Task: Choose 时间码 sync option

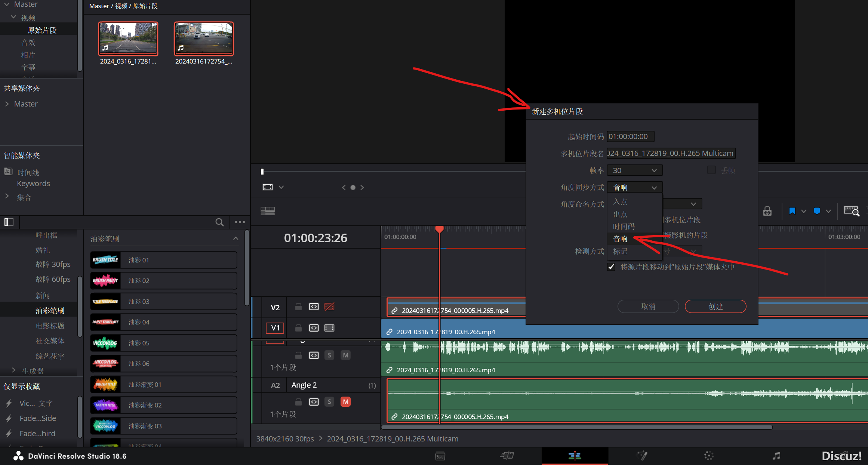Action: (x=634, y=227)
